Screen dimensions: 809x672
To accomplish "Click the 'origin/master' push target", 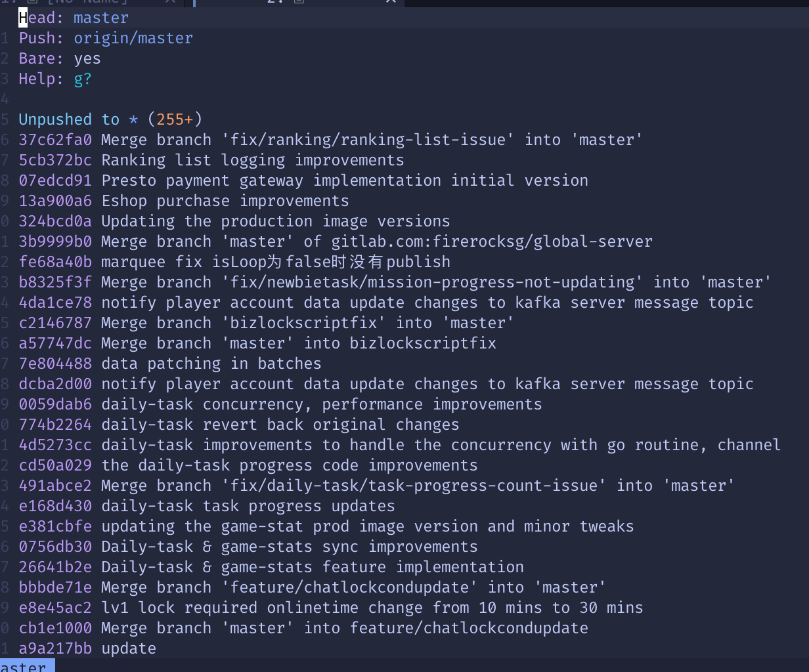I will (133, 37).
